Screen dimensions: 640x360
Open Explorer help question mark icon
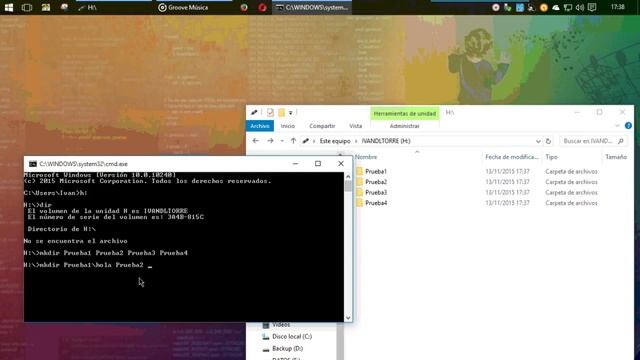[x=628, y=126]
